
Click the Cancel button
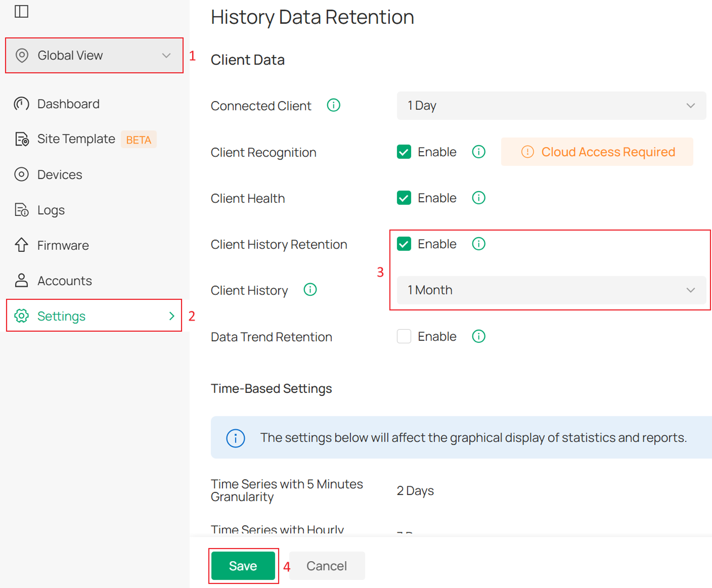point(327,566)
